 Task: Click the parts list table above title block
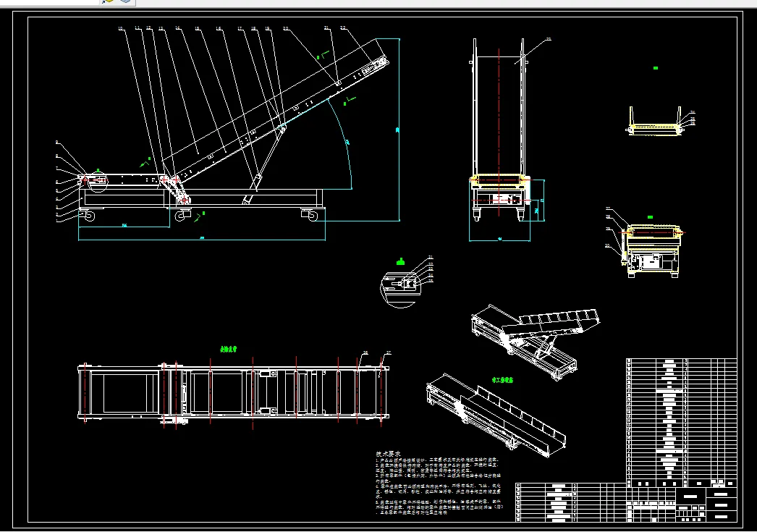[681, 423]
